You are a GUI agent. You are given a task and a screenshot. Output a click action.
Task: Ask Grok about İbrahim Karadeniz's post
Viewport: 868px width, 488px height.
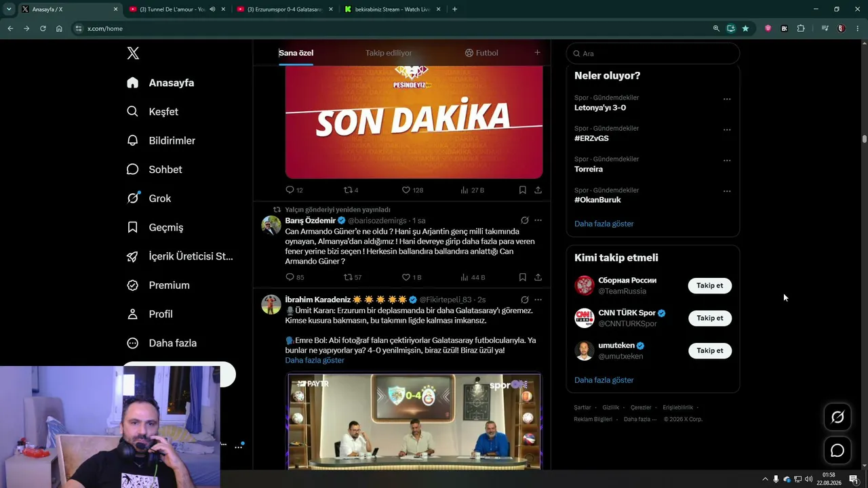[x=524, y=300]
